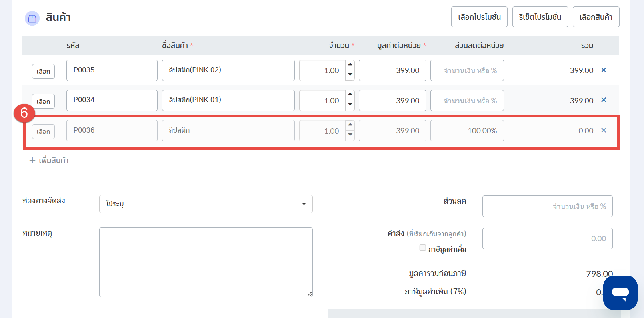
Task: Decrease quantity for P0035 row
Action: pos(350,75)
